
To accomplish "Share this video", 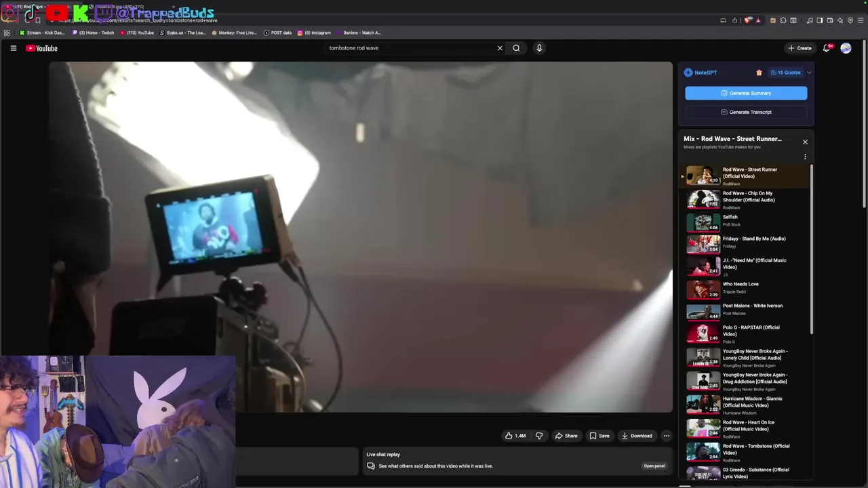I will (x=566, y=436).
